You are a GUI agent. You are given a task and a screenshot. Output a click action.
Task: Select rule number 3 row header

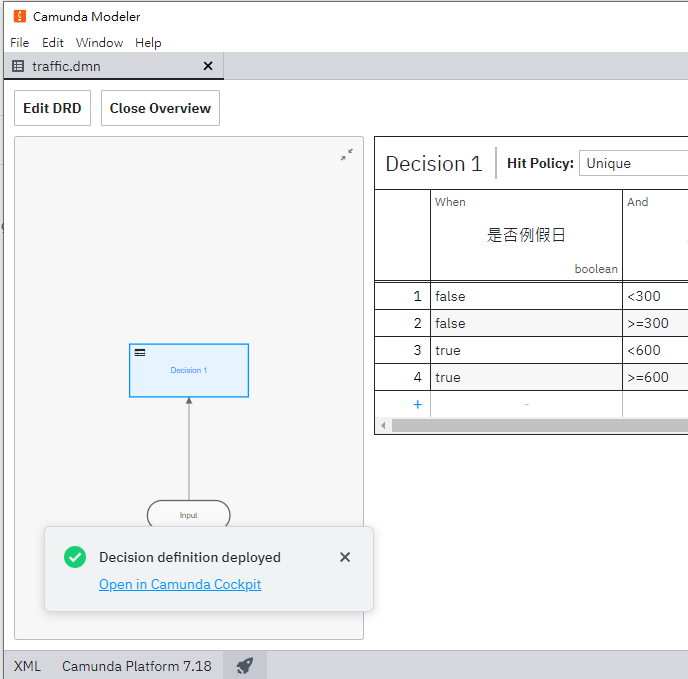[402, 350]
